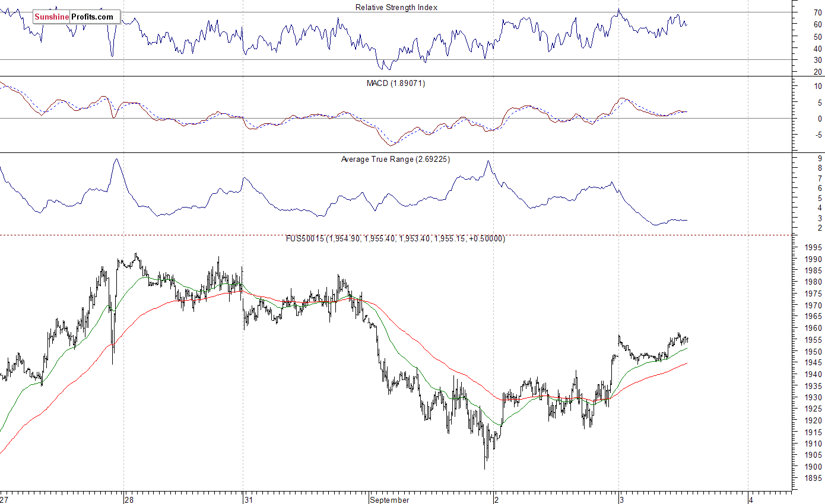Click the SunshineProfits.com logo
Viewport: 825px width, 504px height.
click(x=77, y=17)
